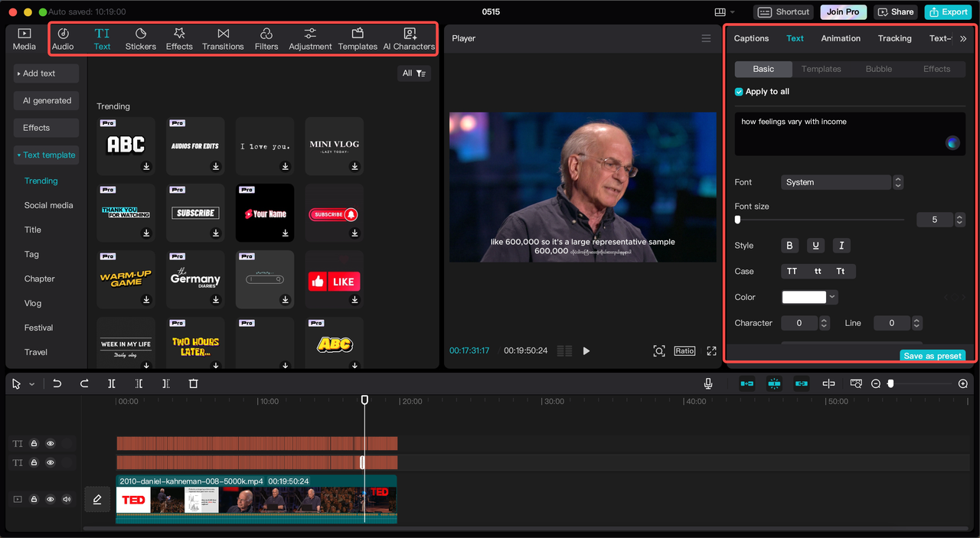Toggle lock on the top text track
The height and width of the screenshot is (538, 980).
(34, 443)
